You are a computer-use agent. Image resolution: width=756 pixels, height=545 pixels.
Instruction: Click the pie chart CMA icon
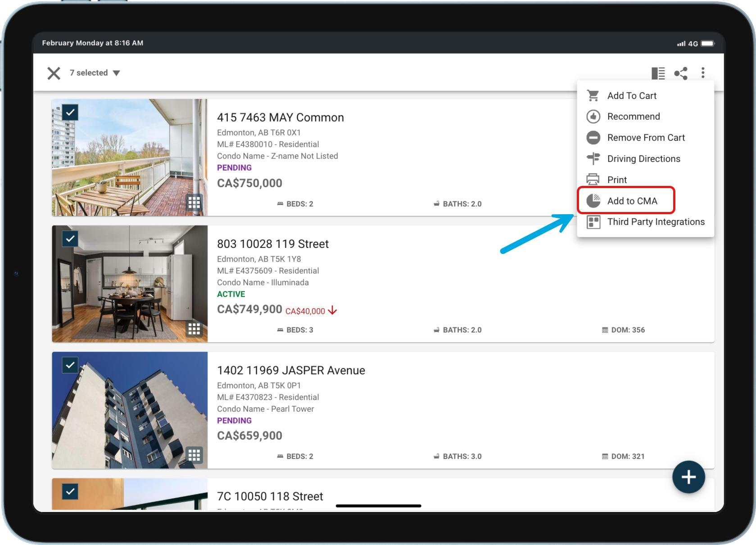(593, 201)
